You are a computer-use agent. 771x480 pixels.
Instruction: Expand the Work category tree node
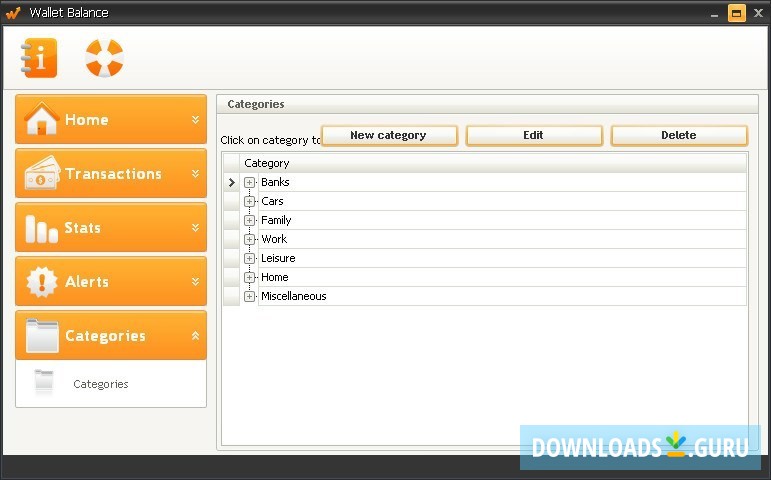click(249, 240)
